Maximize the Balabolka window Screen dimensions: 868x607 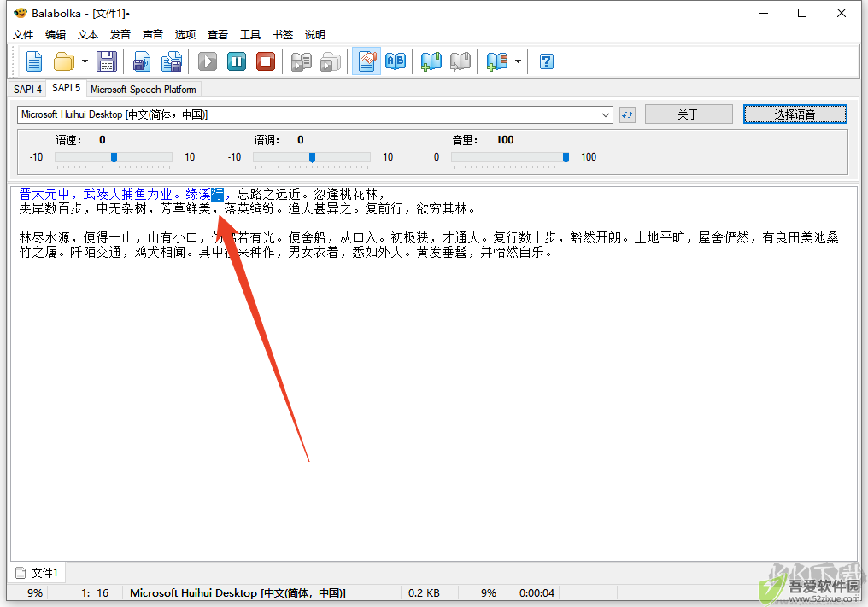point(802,13)
